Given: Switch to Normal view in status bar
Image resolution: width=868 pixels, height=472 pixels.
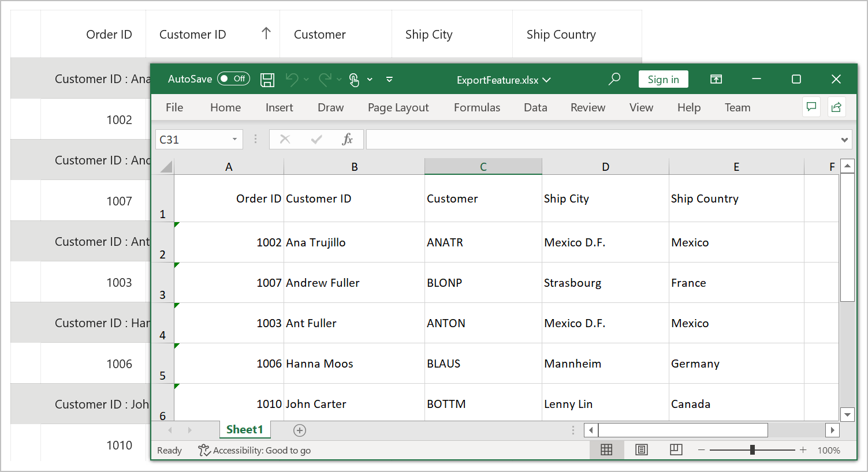Looking at the screenshot, I should [x=606, y=450].
